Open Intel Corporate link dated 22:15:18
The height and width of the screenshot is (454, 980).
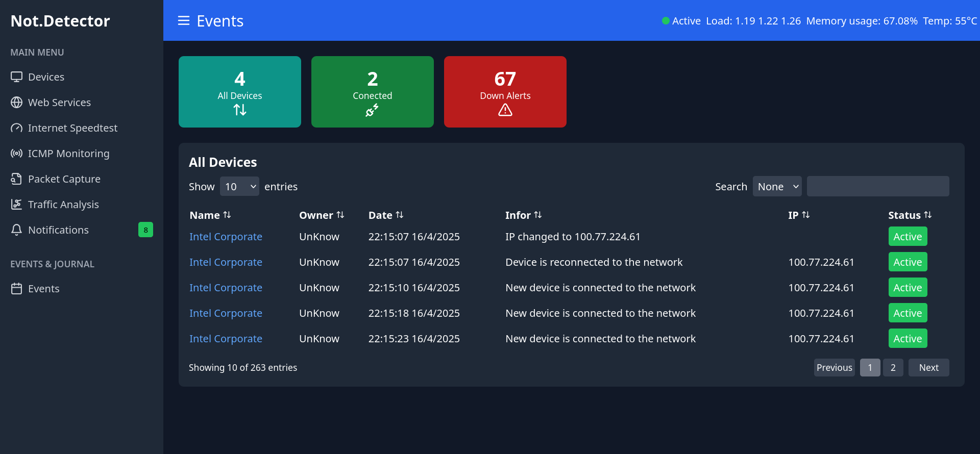[x=226, y=313]
